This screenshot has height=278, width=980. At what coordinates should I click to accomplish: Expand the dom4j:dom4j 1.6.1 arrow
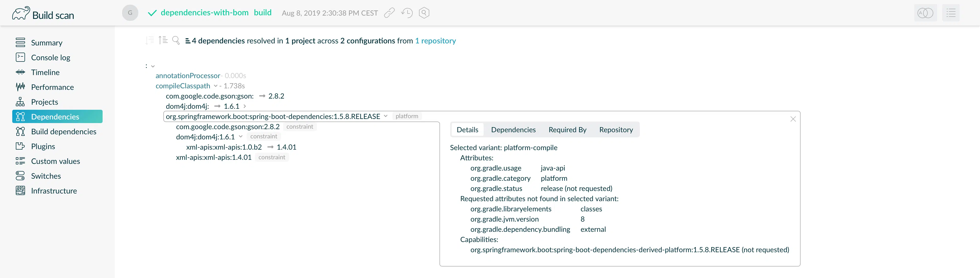click(245, 106)
